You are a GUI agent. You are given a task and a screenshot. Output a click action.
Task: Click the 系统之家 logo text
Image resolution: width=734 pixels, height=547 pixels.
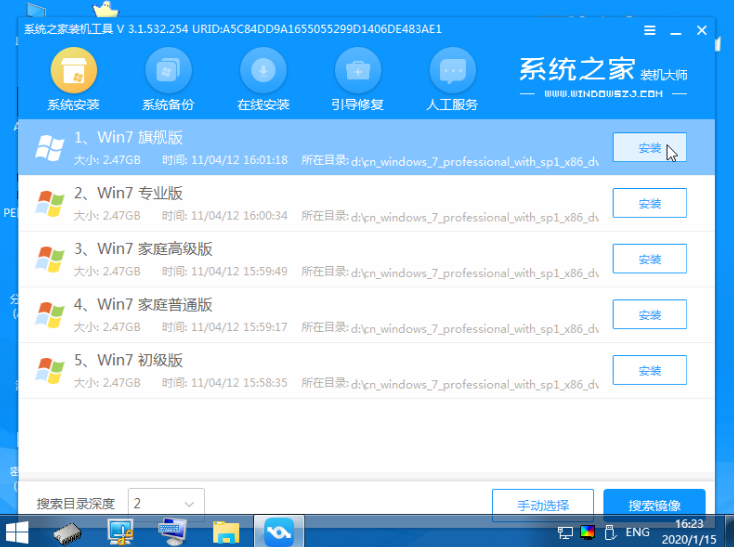coord(577,70)
